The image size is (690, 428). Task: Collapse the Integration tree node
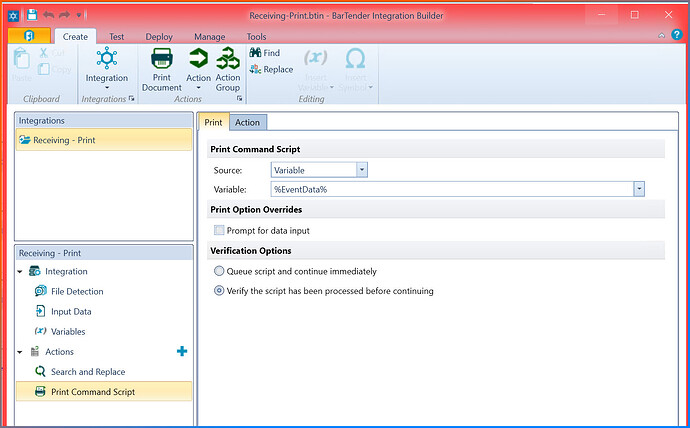[x=20, y=272]
